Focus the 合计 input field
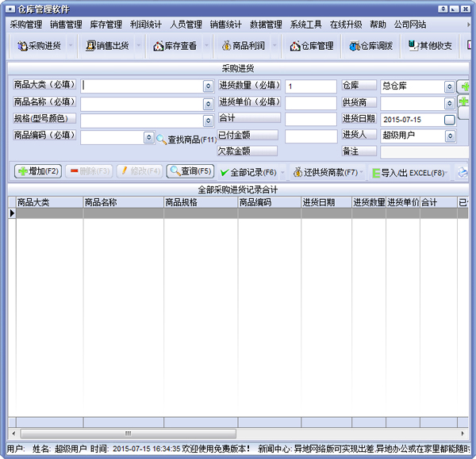The height and width of the screenshot is (459, 476). point(311,119)
